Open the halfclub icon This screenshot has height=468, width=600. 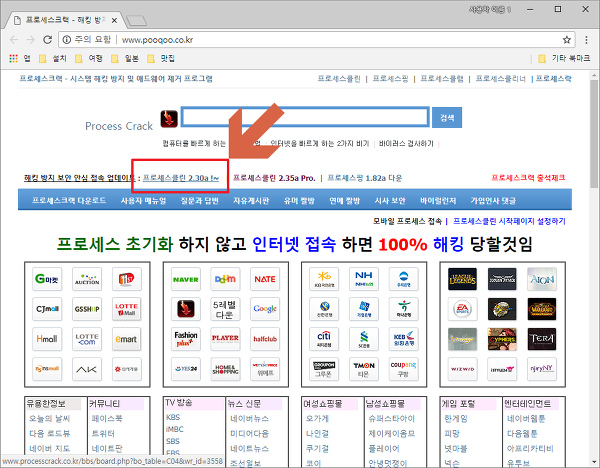(x=265, y=339)
